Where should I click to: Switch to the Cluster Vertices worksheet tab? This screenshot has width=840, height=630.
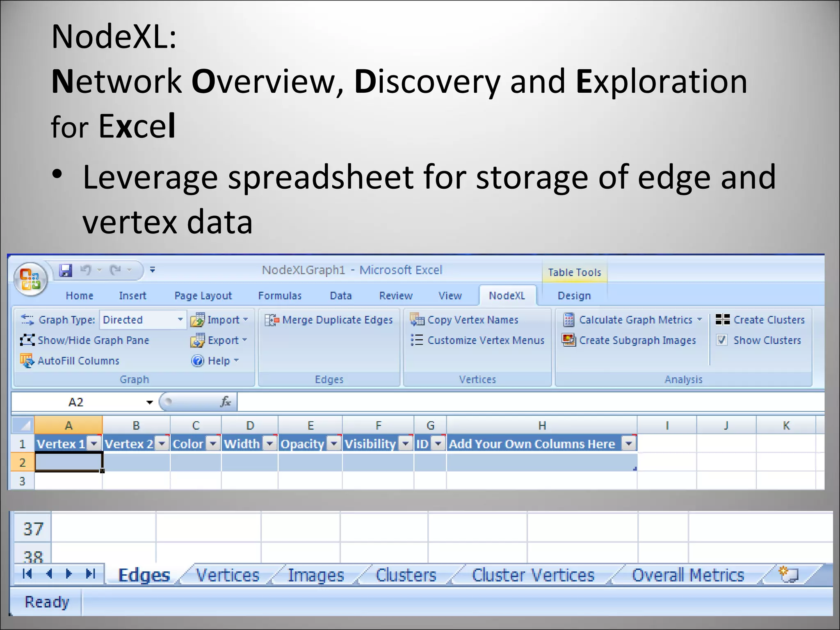(533, 575)
